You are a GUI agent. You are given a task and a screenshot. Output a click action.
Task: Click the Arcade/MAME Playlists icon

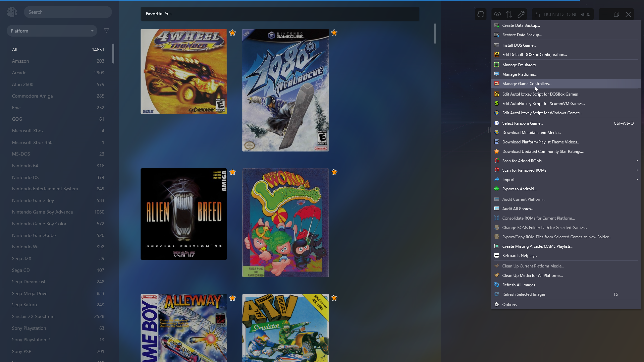click(x=497, y=246)
